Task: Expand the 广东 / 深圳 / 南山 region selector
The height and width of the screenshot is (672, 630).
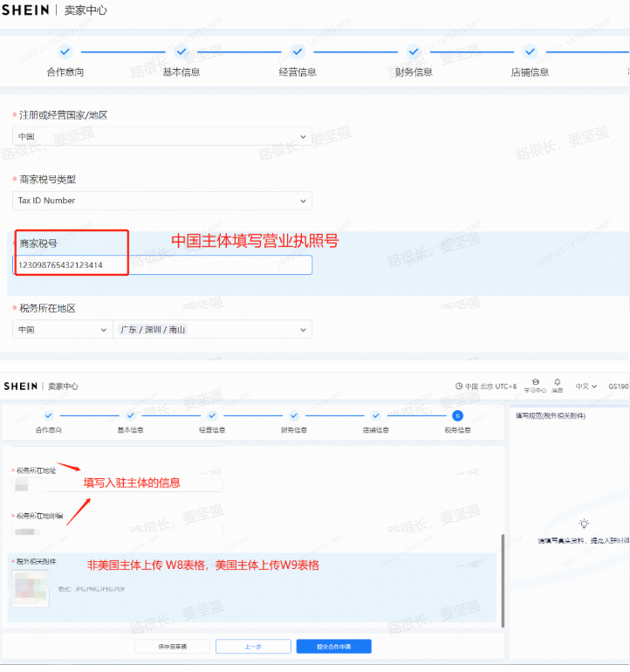Action: [x=213, y=330]
